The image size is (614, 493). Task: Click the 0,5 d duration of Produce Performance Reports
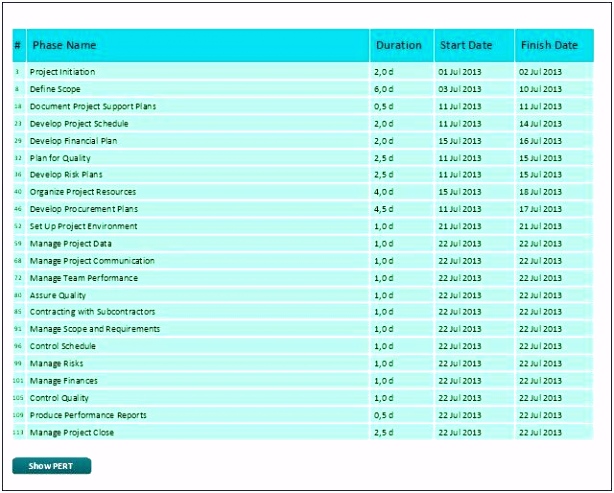point(384,415)
